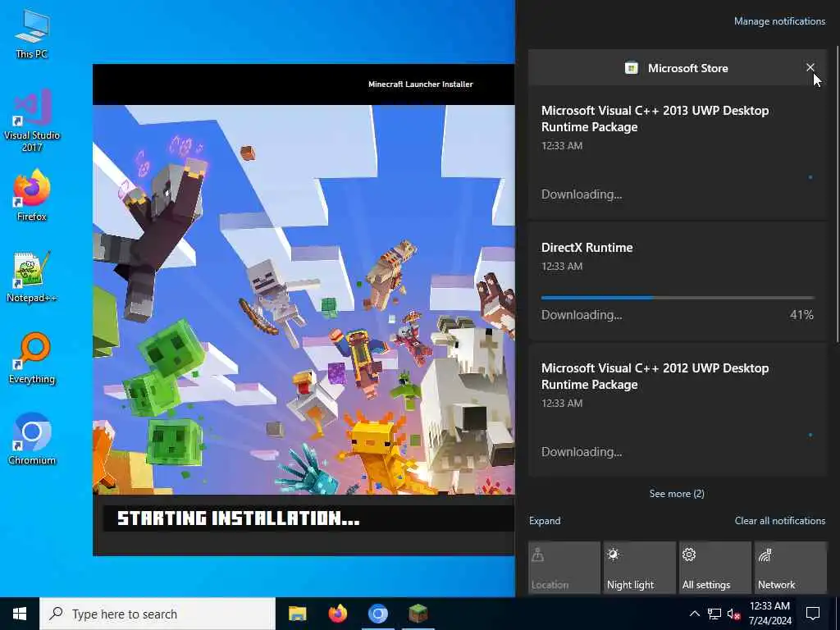This screenshot has height=630, width=840.
Task: Open Manage notifications link
Action: (x=779, y=21)
